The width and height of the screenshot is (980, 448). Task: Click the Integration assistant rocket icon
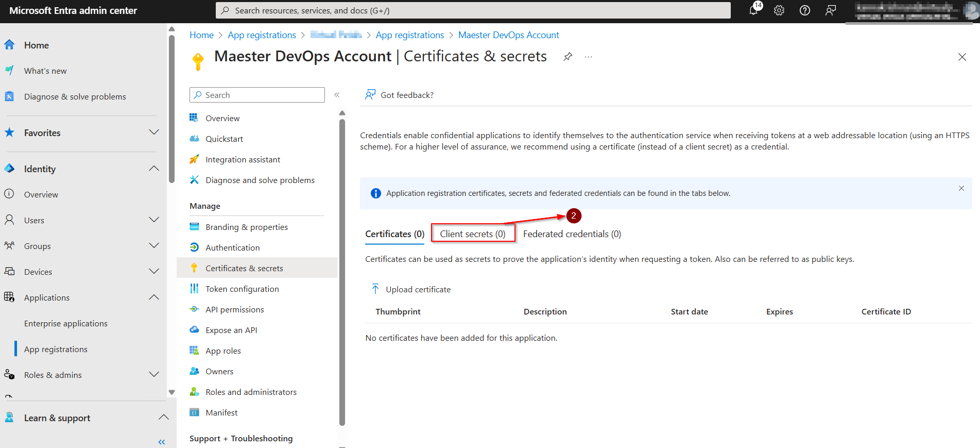pyautogui.click(x=194, y=159)
